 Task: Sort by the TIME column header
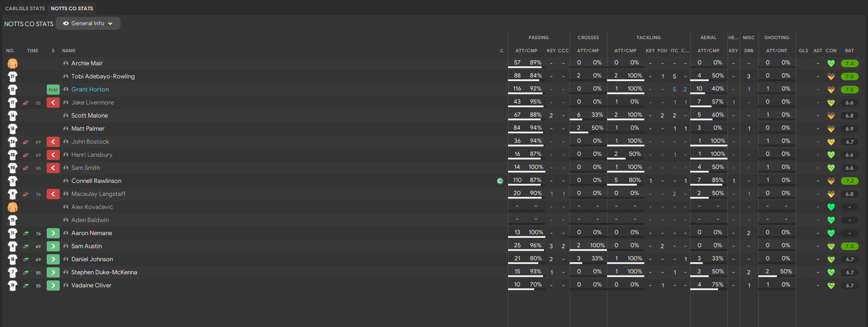(x=33, y=50)
